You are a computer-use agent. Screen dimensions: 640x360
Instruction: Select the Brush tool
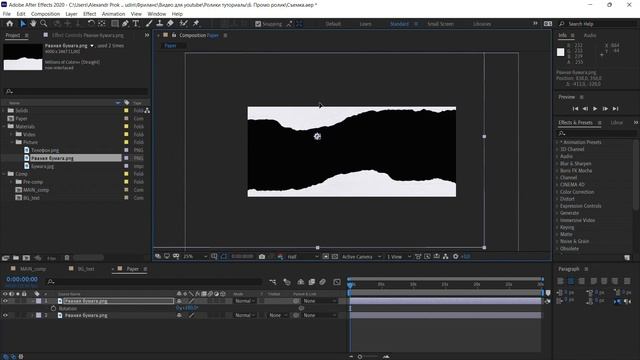point(149,24)
